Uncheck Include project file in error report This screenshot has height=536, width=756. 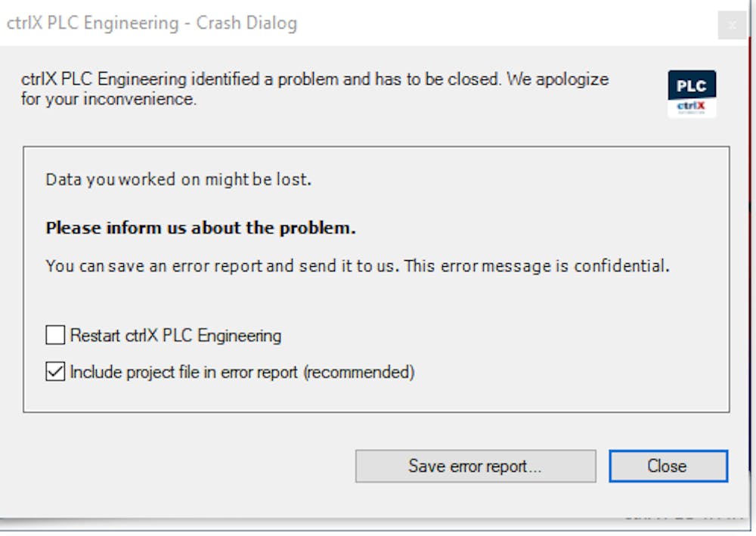click(x=54, y=371)
